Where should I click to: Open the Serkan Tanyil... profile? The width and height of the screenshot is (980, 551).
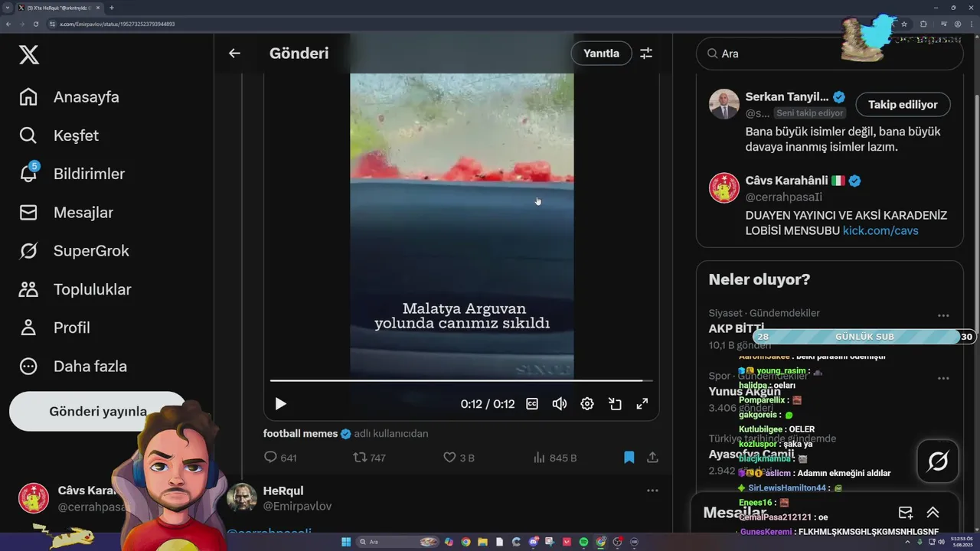tap(787, 97)
